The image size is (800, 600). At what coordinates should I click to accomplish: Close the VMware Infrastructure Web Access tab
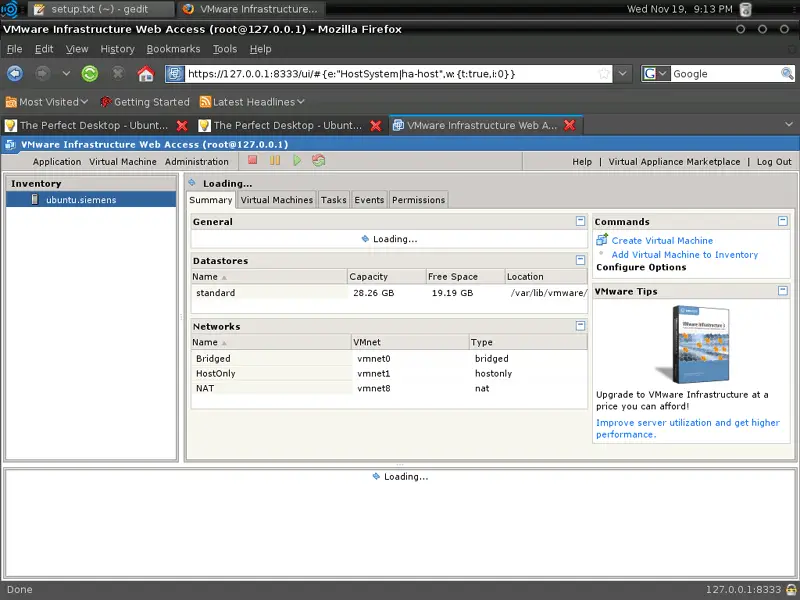pos(569,125)
